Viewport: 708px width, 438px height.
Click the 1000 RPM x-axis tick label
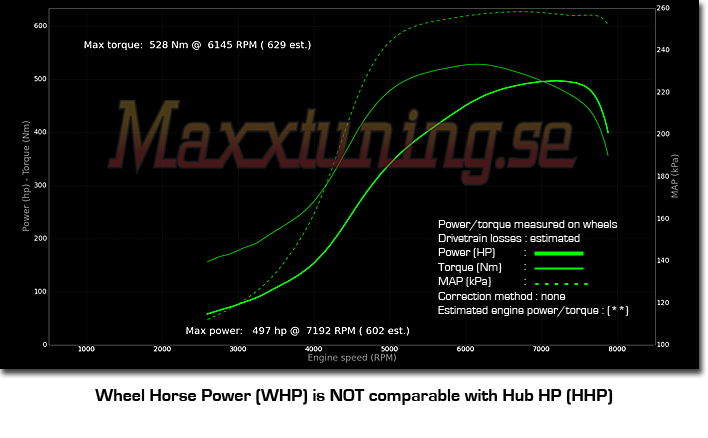tap(86, 349)
